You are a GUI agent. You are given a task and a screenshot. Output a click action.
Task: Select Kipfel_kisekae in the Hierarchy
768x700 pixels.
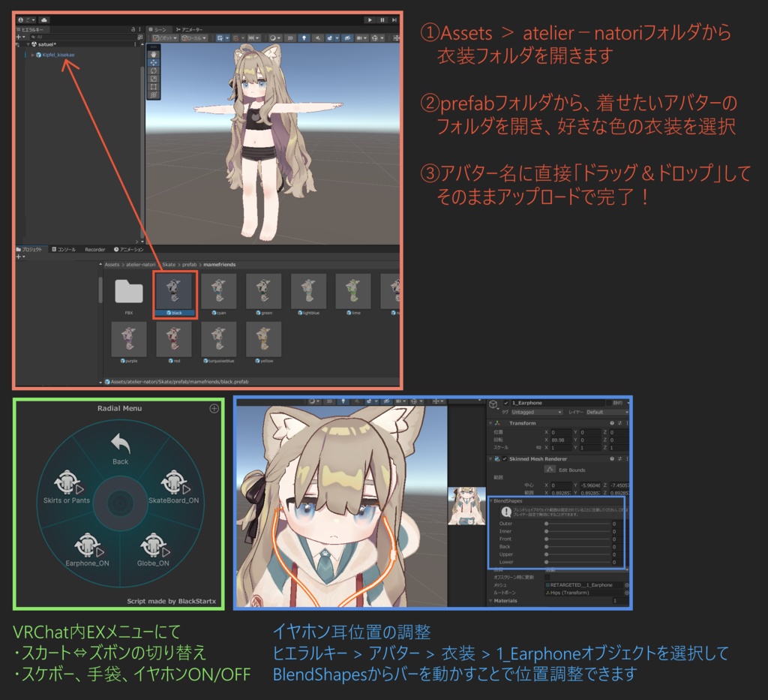(58, 55)
